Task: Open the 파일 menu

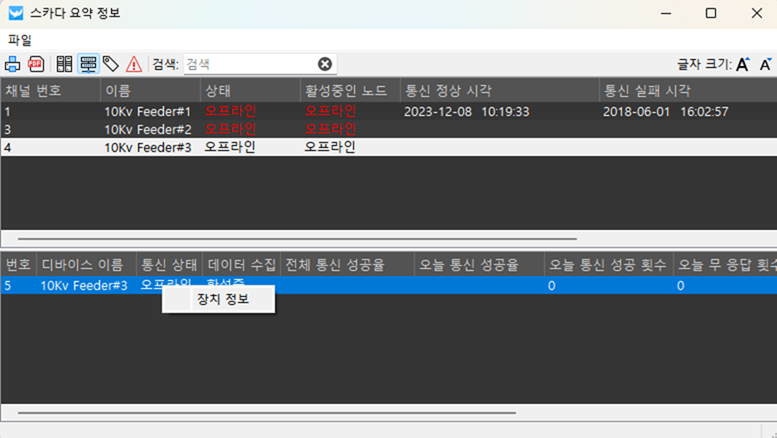Action: (x=20, y=40)
